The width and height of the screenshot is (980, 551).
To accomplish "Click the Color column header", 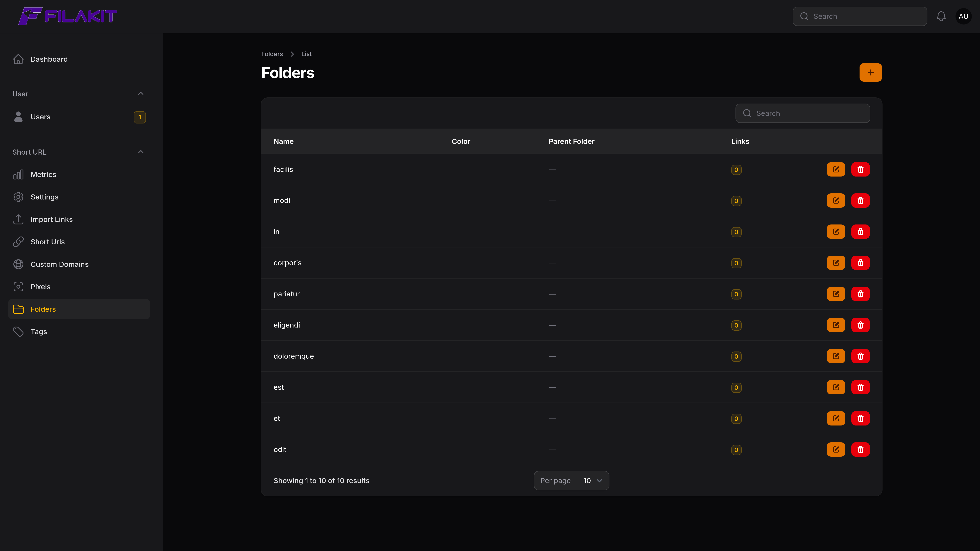I will click(x=461, y=141).
